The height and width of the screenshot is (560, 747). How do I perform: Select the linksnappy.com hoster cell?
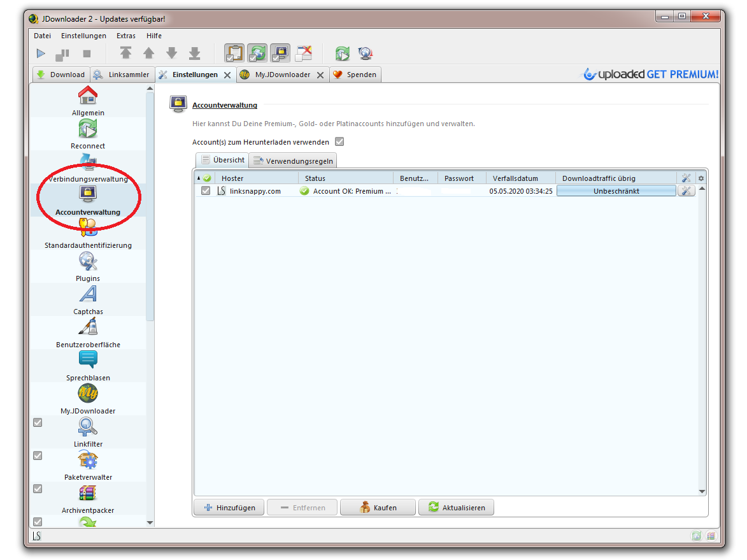(255, 191)
